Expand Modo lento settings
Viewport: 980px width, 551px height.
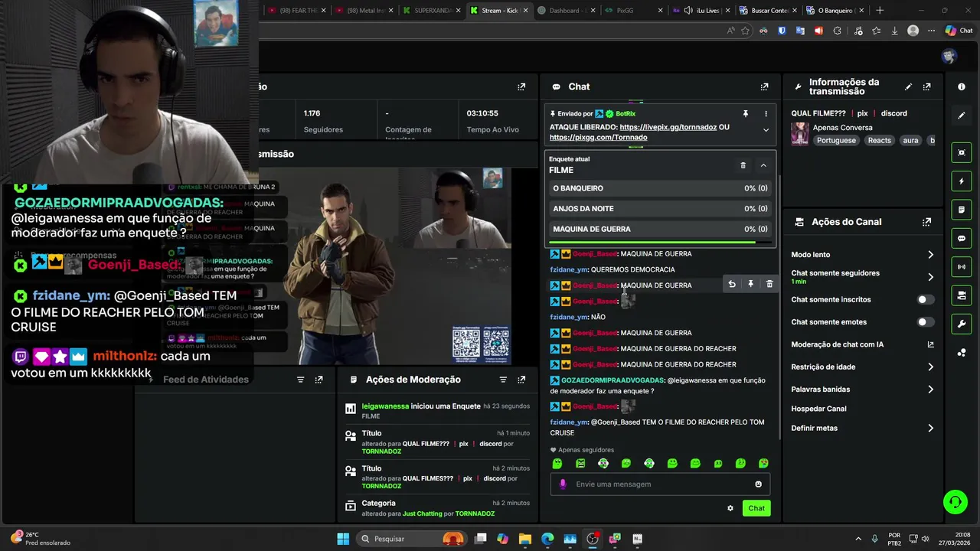click(x=930, y=255)
